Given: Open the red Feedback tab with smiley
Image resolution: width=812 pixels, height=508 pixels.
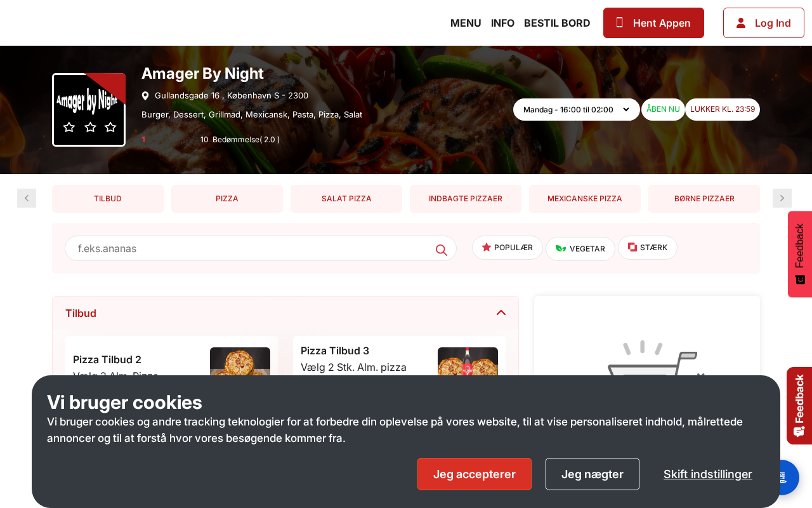Looking at the screenshot, I should pos(800,254).
